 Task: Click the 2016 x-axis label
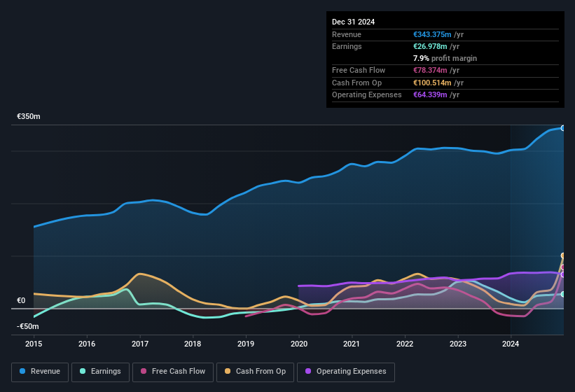point(87,344)
